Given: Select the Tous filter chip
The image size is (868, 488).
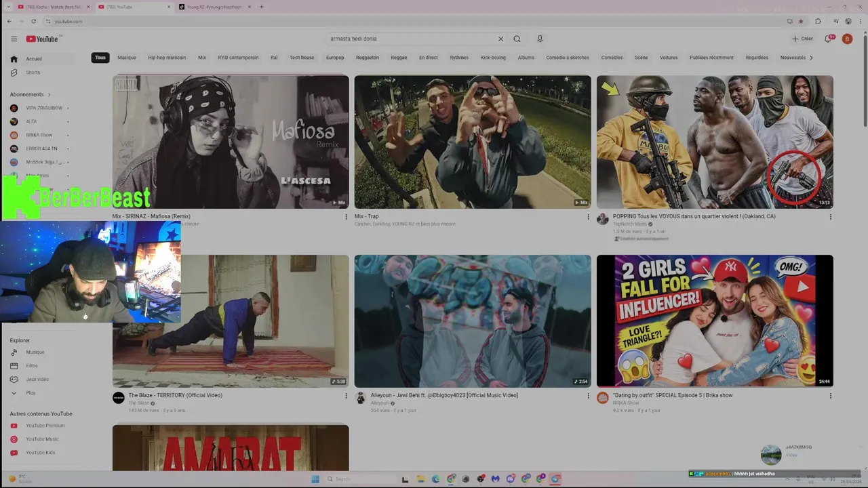Looking at the screenshot, I should point(100,58).
